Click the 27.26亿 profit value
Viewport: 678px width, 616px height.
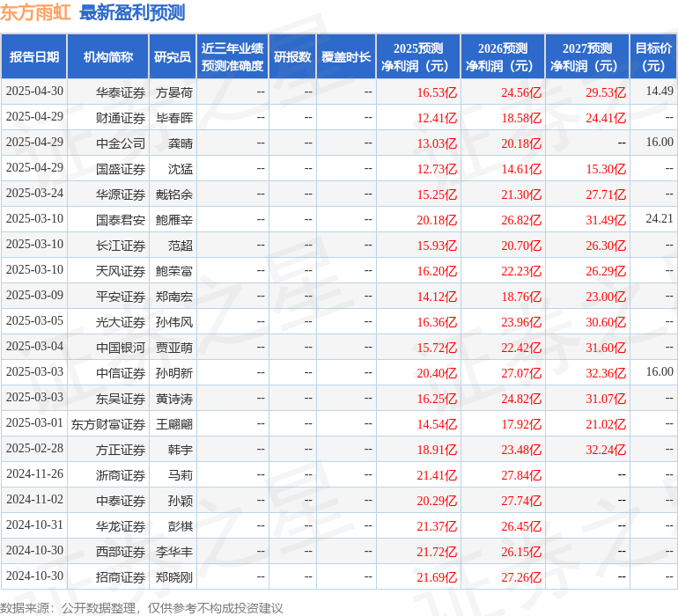521,577
